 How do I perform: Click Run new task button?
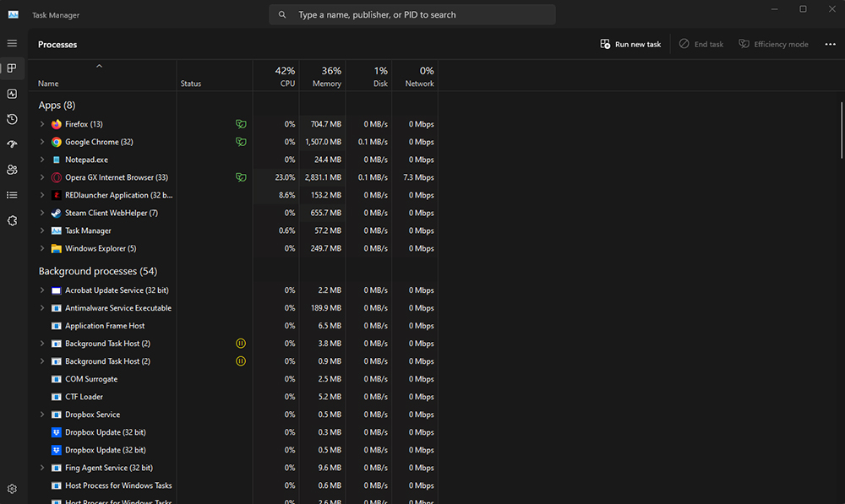(630, 44)
